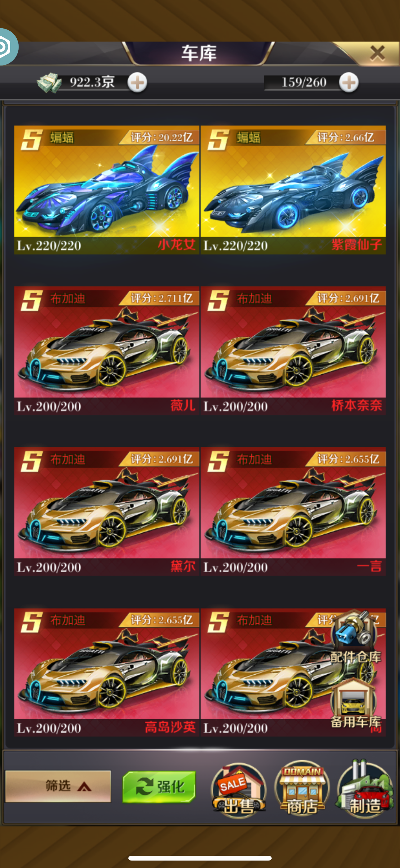Expand the 筛选 filter dropdown
Image resolution: width=400 pixels, height=868 pixels.
[58, 786]
